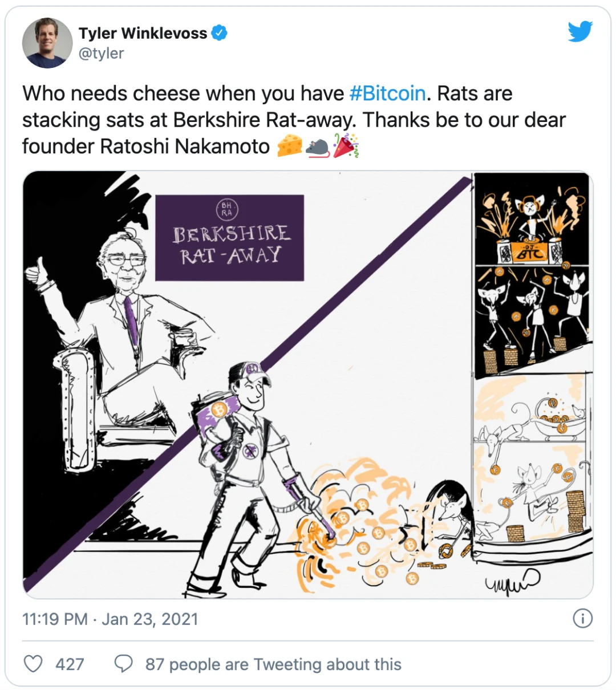The width and height of the screenshot is (616, 690).
Task: Like the tweet with heart icon
Action: tap(33, 664)
